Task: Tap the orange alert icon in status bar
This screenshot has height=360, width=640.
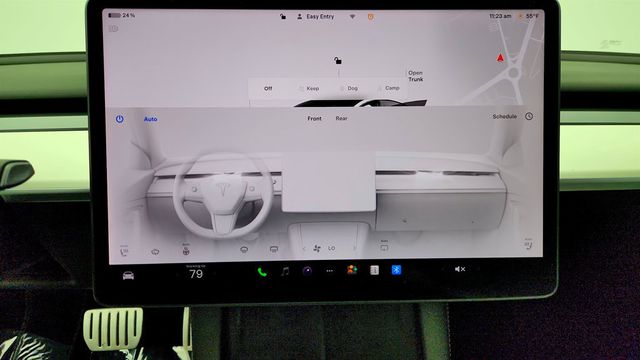Action: point(371,17)
